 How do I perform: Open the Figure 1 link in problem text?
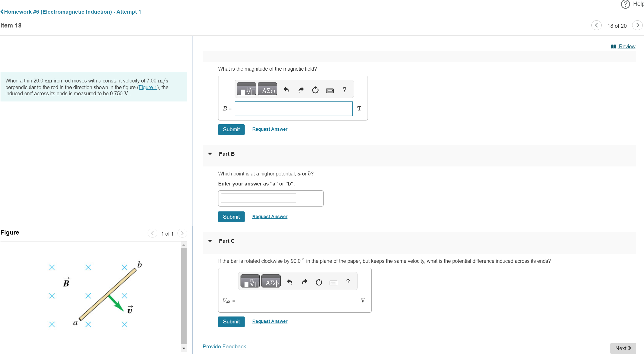tap(147, 87)
